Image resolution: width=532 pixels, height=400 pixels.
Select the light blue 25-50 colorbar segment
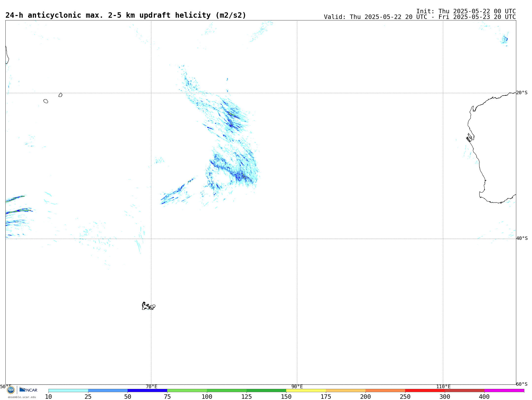click(x=108, y=391)
